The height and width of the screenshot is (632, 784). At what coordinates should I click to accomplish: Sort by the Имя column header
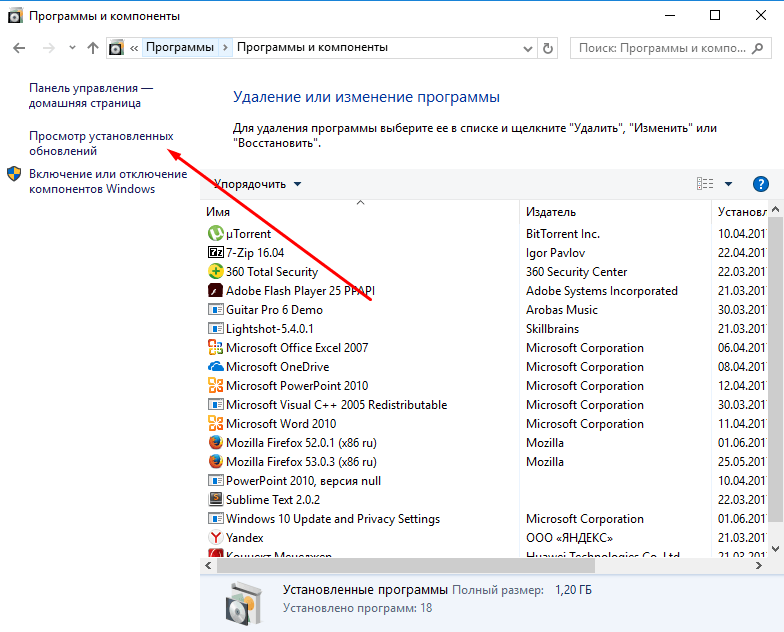point(360,212)
